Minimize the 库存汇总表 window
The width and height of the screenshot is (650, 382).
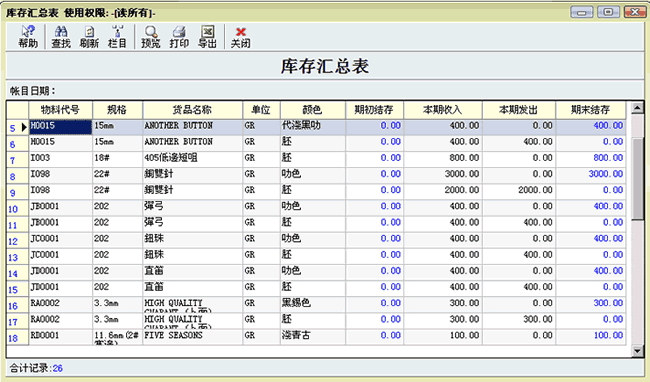(x=581, y=12)
